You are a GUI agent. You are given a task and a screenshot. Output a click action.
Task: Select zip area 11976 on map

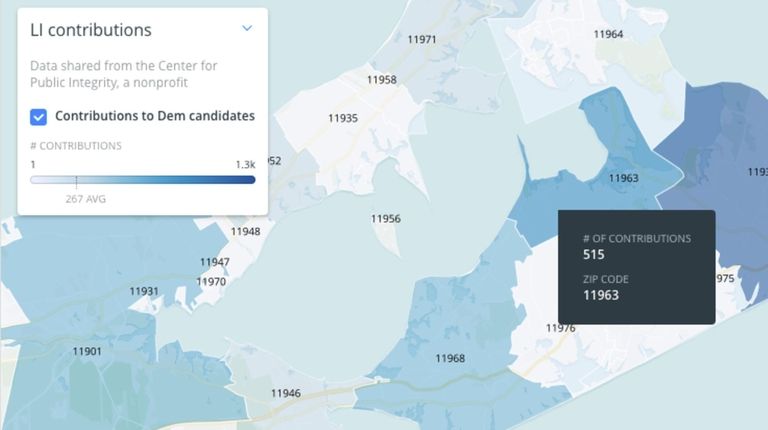click(x=561, y=328)
